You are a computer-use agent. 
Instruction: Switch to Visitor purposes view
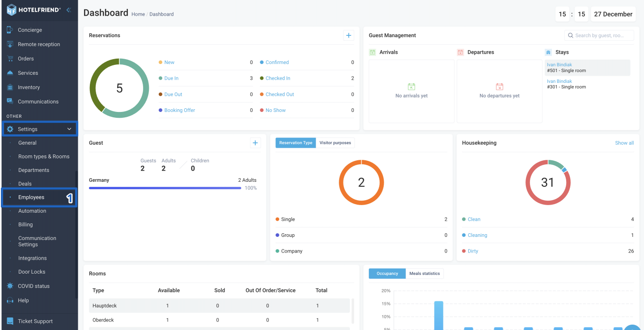pos(335,143)
